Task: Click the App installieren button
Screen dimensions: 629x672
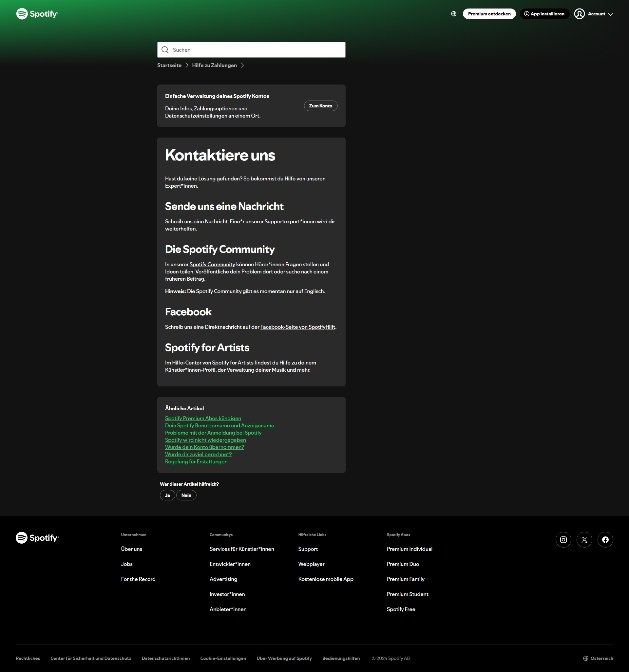Action: click(x=544, y=14)
